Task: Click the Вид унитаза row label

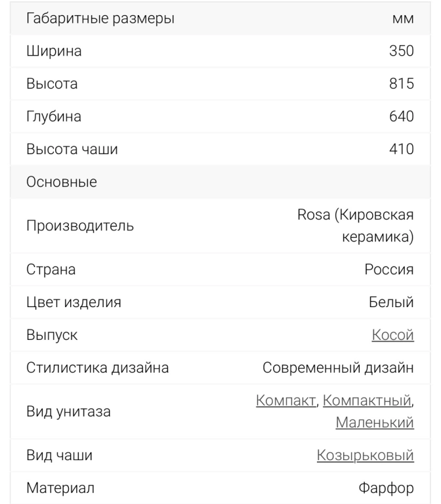Action: [x=68, y=412]
